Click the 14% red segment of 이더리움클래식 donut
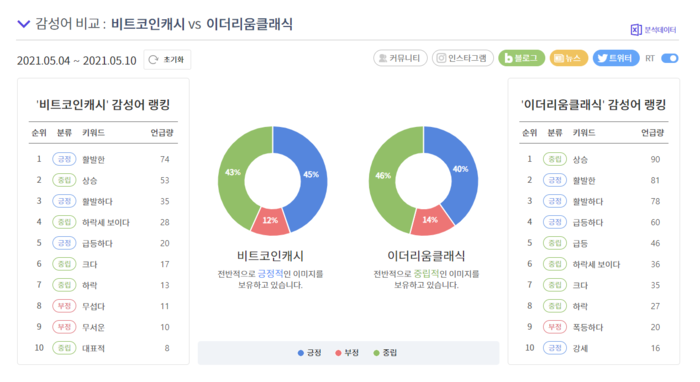This screenshot has height=382, width=700. coord(430,220)
